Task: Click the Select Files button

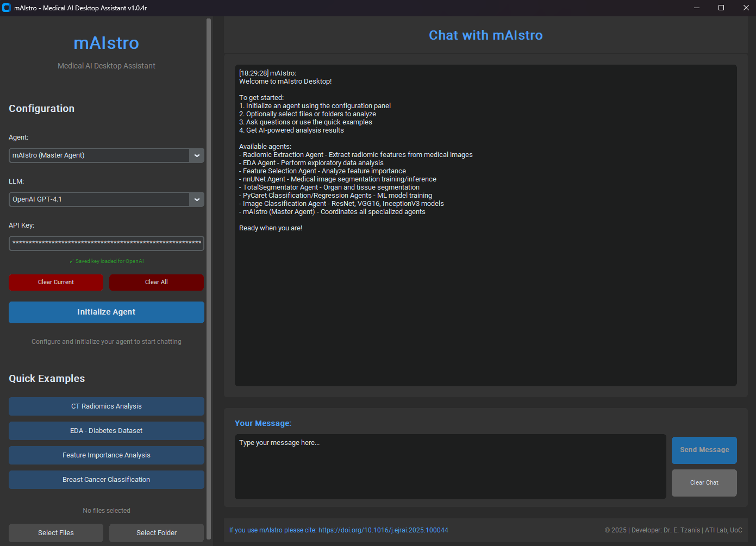Action: tap(56, 533)
